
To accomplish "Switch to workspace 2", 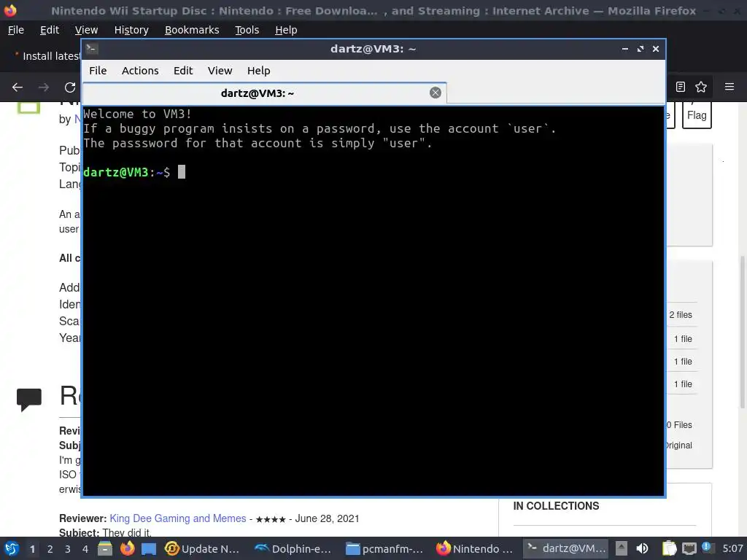I will point(50,548).
